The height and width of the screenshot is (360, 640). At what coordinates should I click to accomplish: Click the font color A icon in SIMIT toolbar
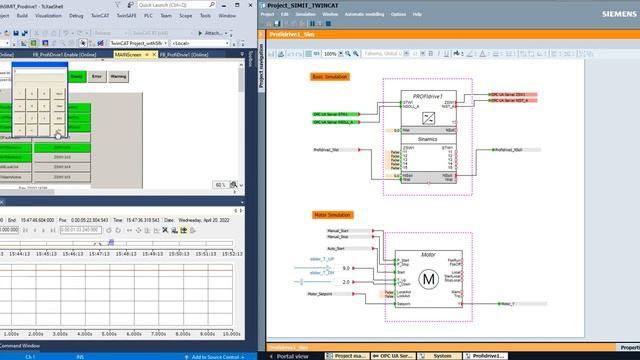point(482,53)
